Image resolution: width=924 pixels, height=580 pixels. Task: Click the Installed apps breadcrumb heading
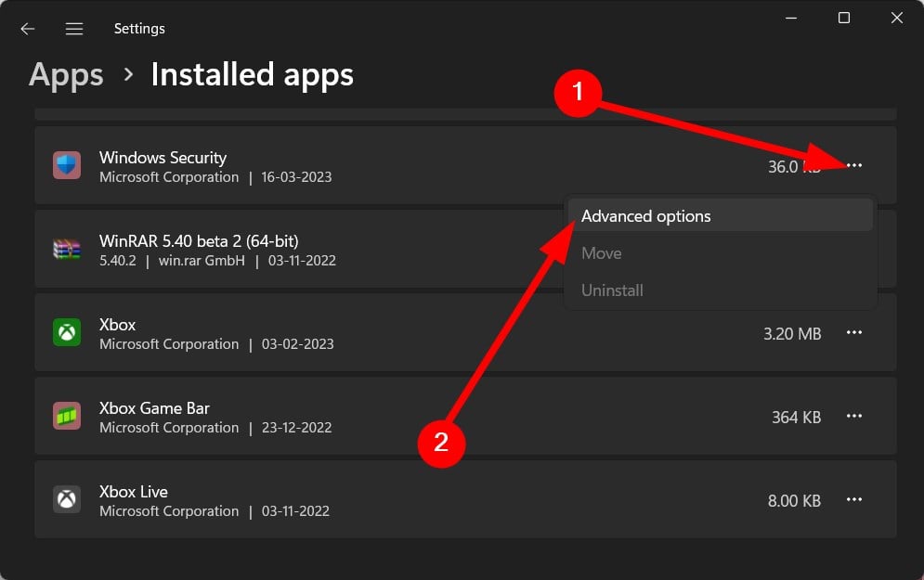tap(253, 75)
